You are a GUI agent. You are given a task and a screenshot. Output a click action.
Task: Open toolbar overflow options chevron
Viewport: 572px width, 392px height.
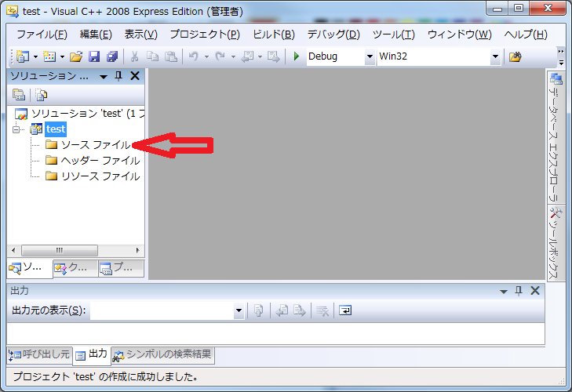[x=561, y=57]
